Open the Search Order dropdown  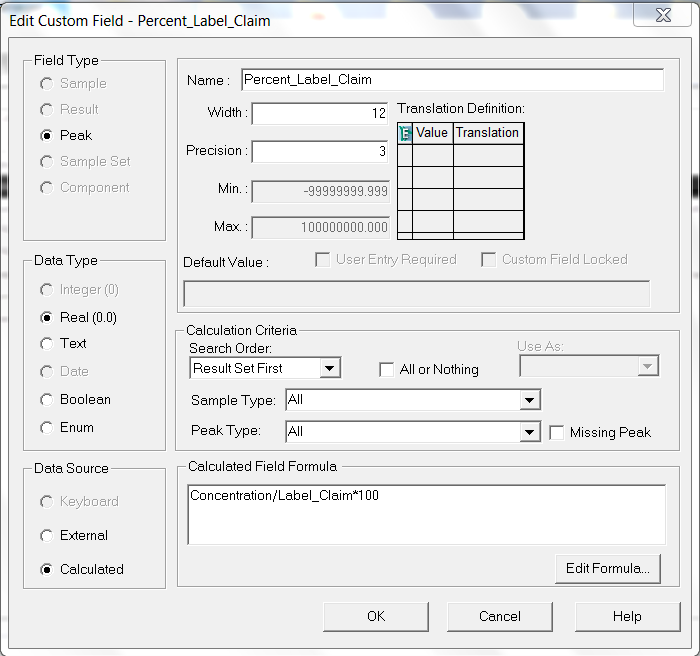tap(329, 369)
